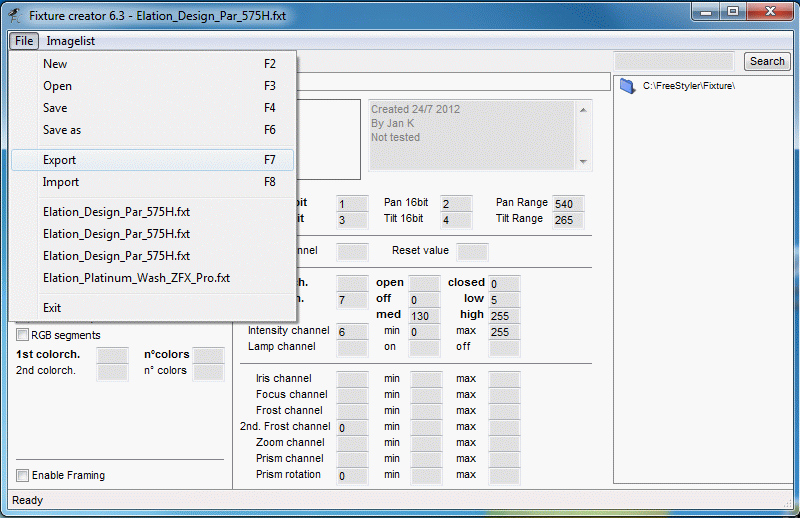Click the strobe high value field
Screen dimensions: 800x518
pos(504,315)
